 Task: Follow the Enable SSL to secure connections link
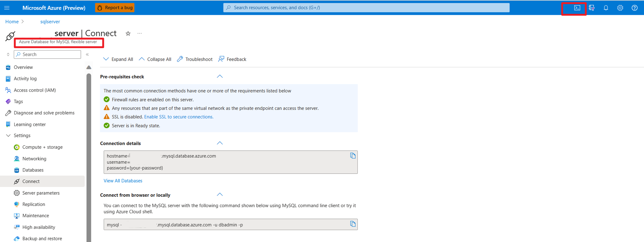pyautogui.click(x=179, y=117)
